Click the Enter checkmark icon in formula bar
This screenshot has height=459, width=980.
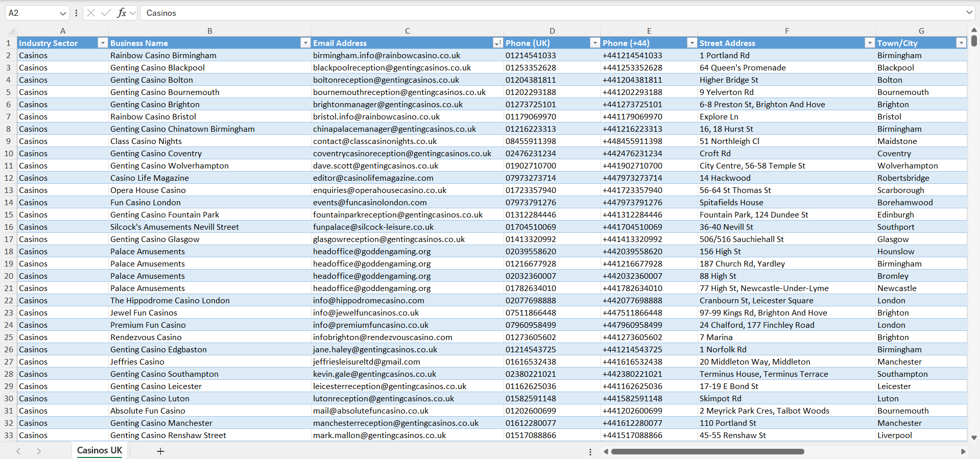tap(106, 13)
